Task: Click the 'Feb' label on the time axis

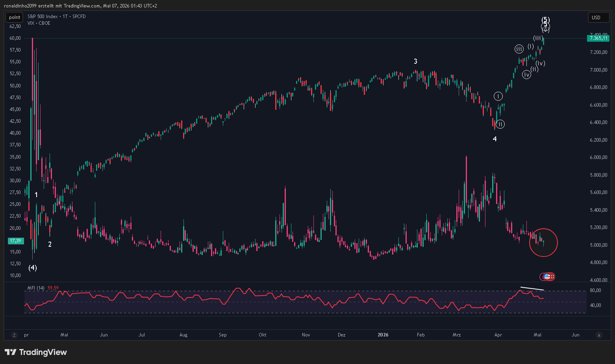Action: 421,335
